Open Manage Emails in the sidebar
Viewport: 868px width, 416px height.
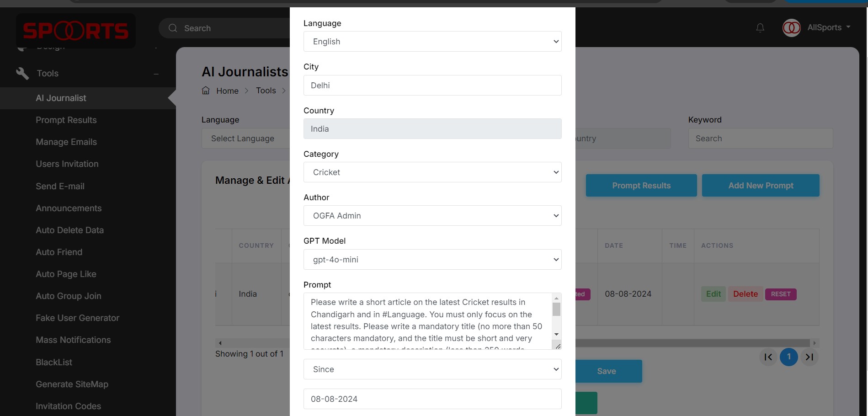pos(66,142)
